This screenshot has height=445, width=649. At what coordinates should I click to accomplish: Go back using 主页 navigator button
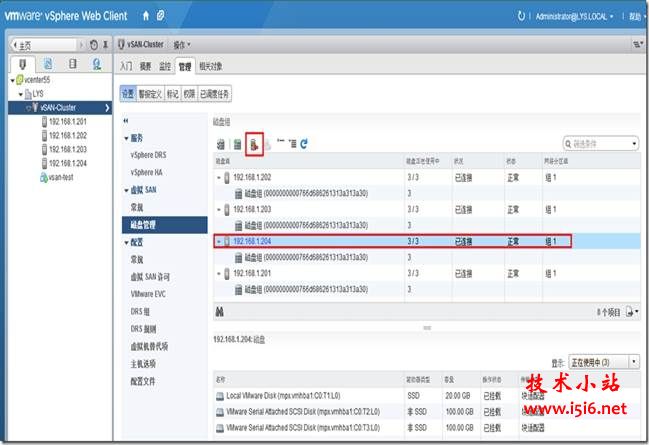[x=44, y=45]
